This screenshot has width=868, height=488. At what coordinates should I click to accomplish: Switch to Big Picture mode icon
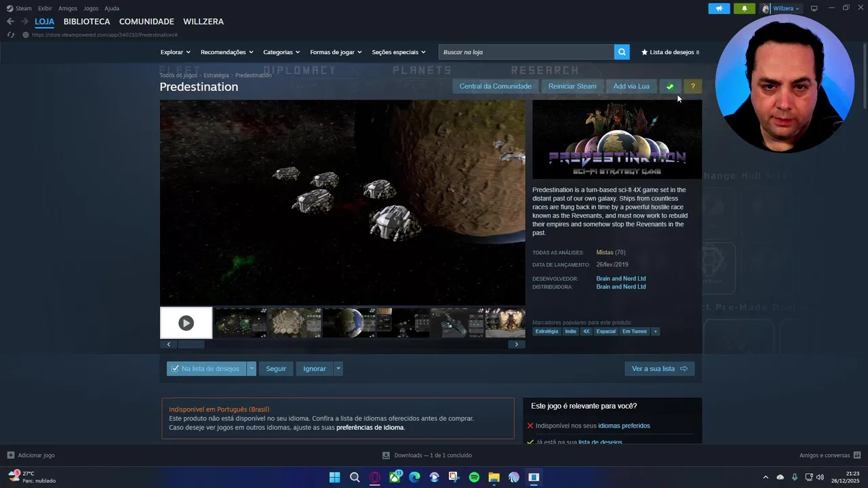click(814, 8)
